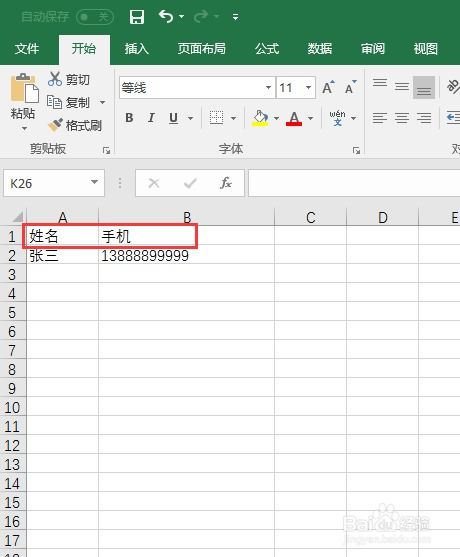Click the center align text icon
The height and width of the screenshot is (557, 460).
402,118
